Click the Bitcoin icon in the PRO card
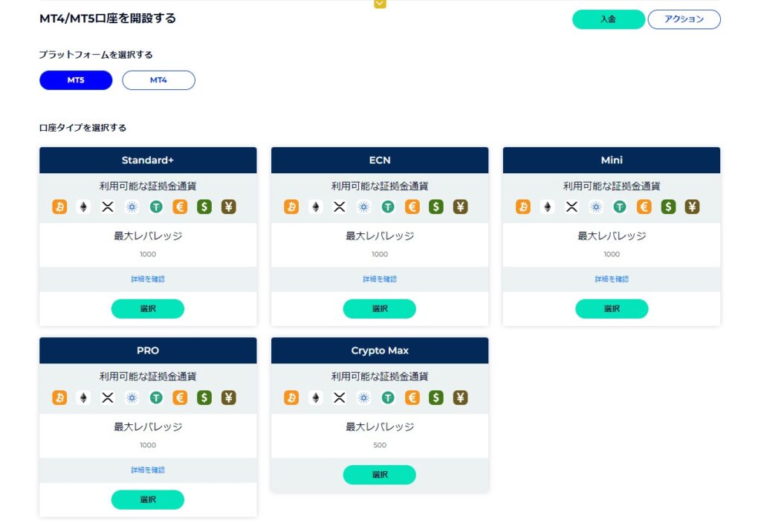Image resolution: width=761 pixels, height=532 pixels. point(59,398)
